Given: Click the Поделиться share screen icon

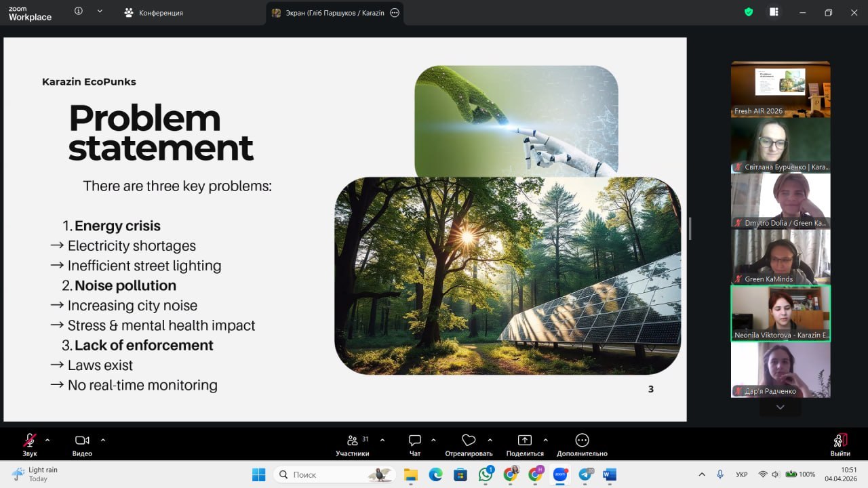Looking at the screenshot, I should coord(525,441).
